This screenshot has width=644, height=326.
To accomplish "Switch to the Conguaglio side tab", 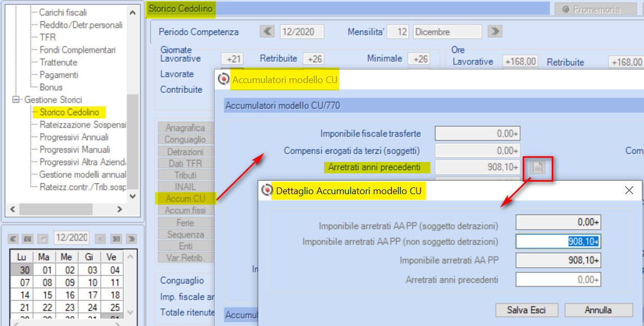I will tap(185, 140).
